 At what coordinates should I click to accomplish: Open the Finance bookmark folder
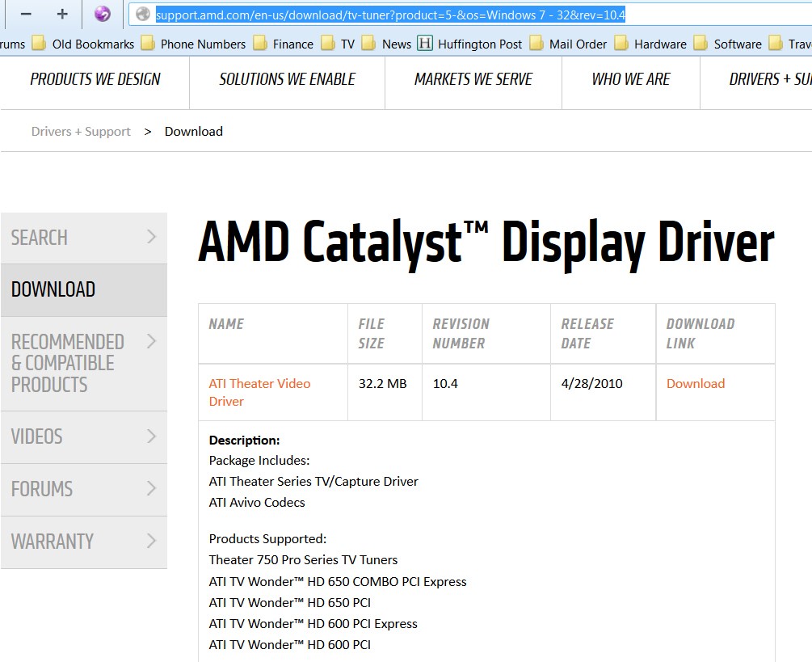(x=284, y=44)
